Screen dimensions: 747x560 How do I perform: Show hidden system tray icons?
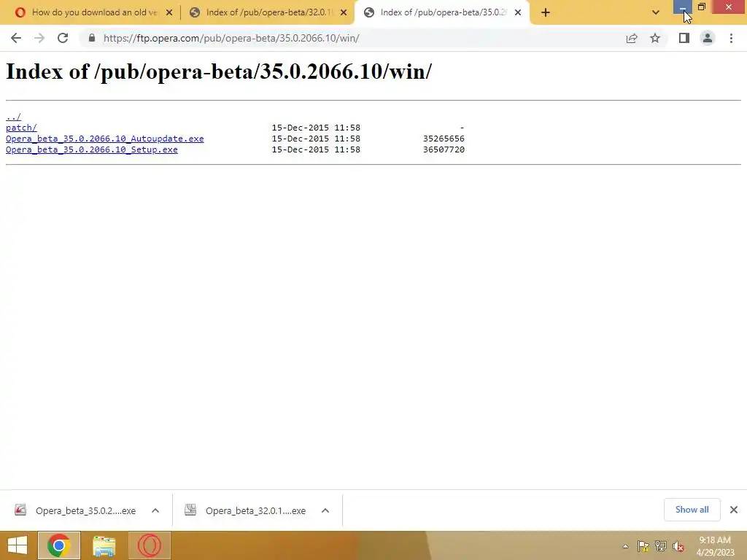(625, 547)
